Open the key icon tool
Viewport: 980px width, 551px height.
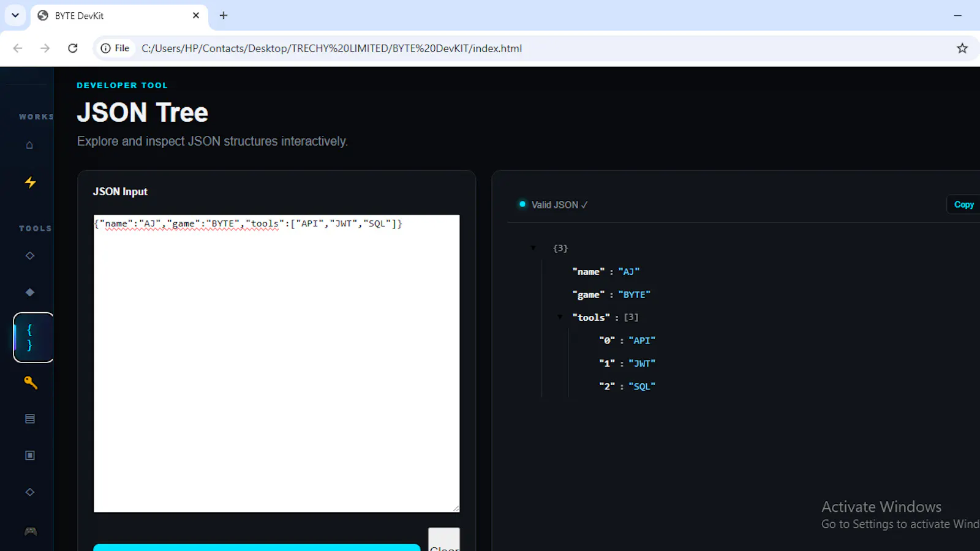click(x=31, y=383)
